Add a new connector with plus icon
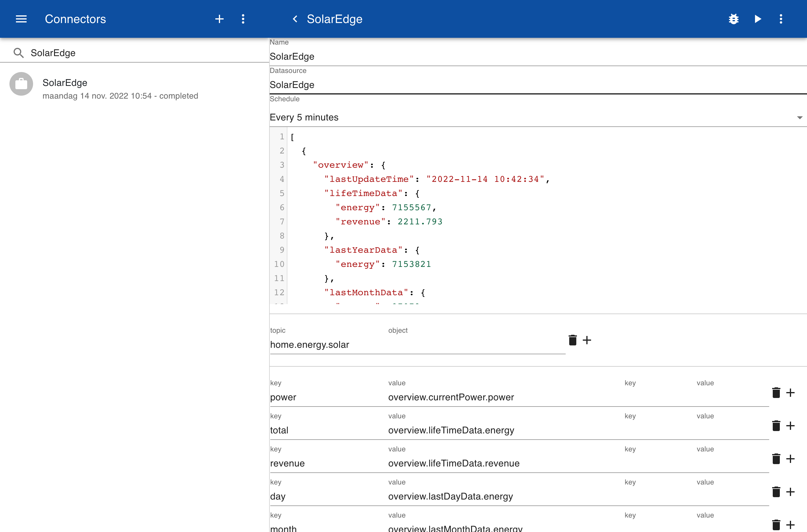 pyautogui.click(x=219, y=19)
